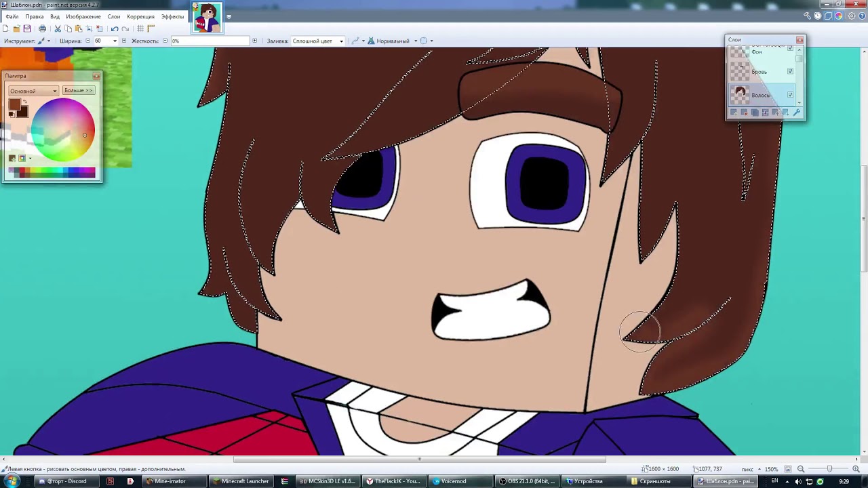Open the Эффекты menu
This screenshot has height=488, width=868.
click(x=172, y=16)
